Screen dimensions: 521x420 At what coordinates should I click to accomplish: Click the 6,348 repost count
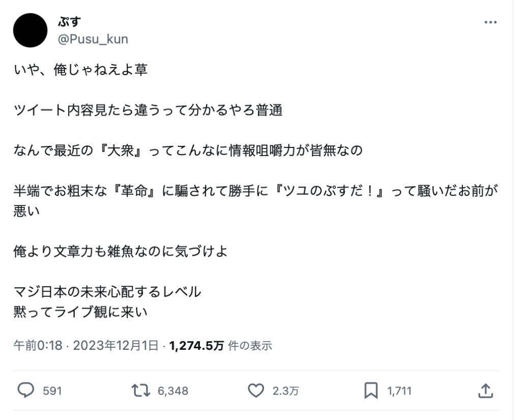172,391
